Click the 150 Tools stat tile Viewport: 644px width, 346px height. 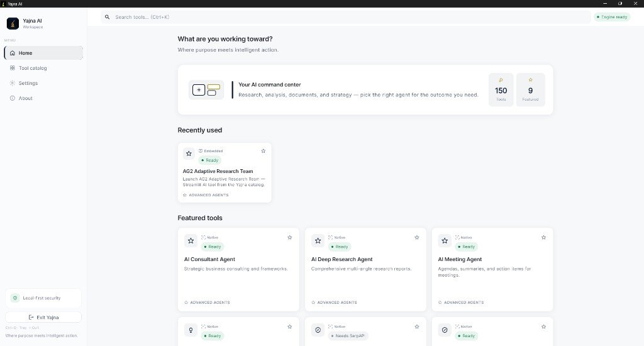point(501,89)
